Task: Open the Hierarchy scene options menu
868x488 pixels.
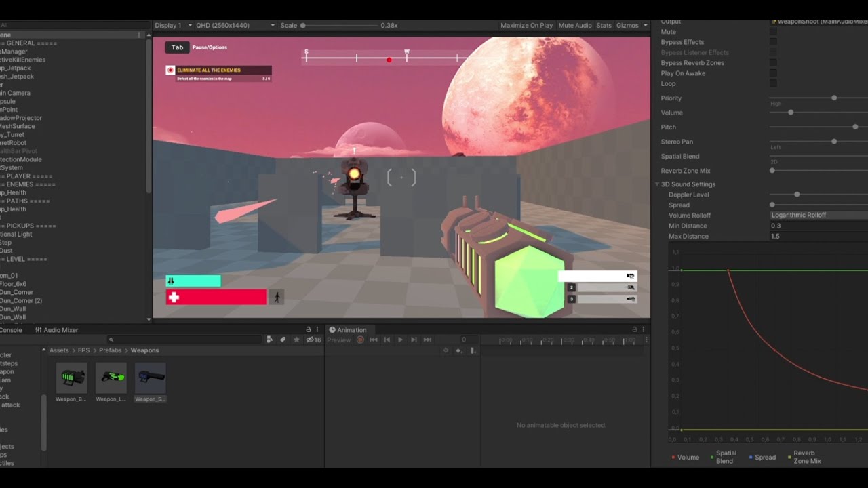Action: [x=139, y=35]
